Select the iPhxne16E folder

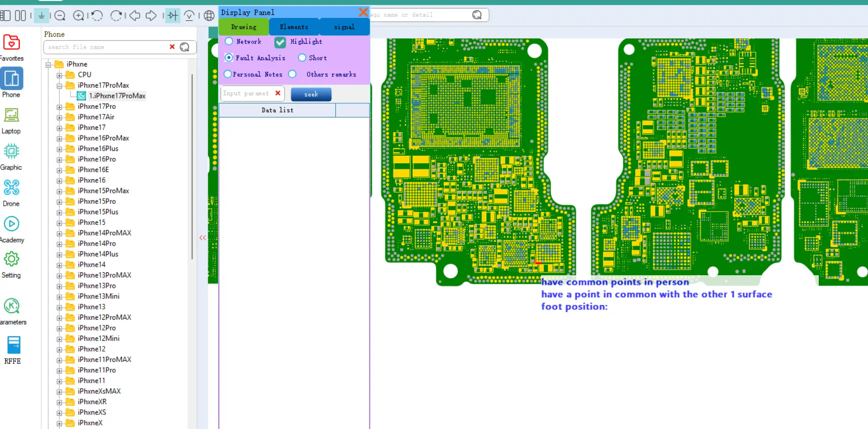(x=93, y=170)
